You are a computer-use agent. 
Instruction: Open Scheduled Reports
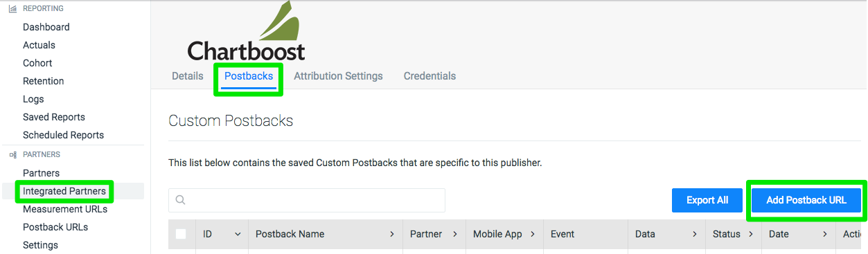63,135
